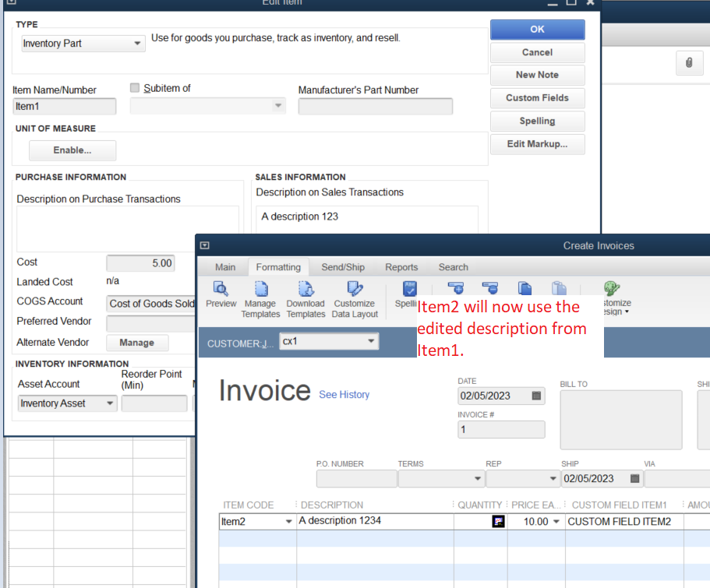Click Manage for Alternate Vendor
The height and width of the screenshot is (588, 710).
137,343
